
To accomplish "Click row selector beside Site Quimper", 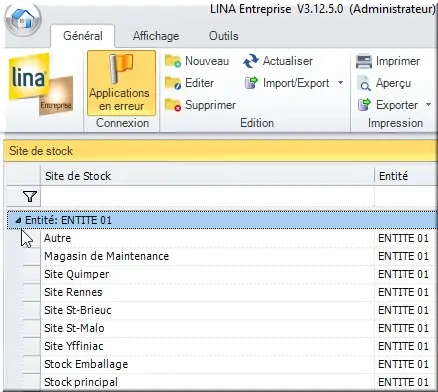I will (x=31, y=274).
